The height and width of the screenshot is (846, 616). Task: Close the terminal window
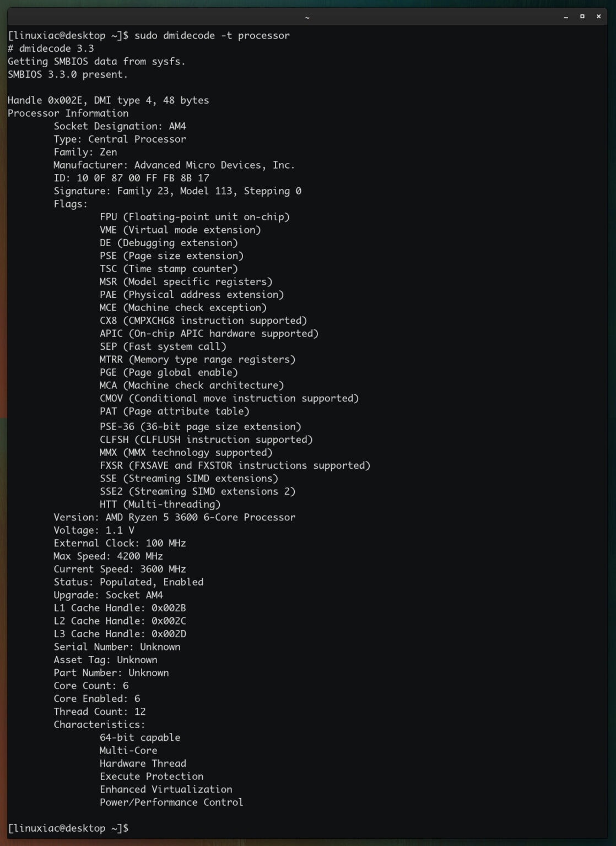pos(598,17)
